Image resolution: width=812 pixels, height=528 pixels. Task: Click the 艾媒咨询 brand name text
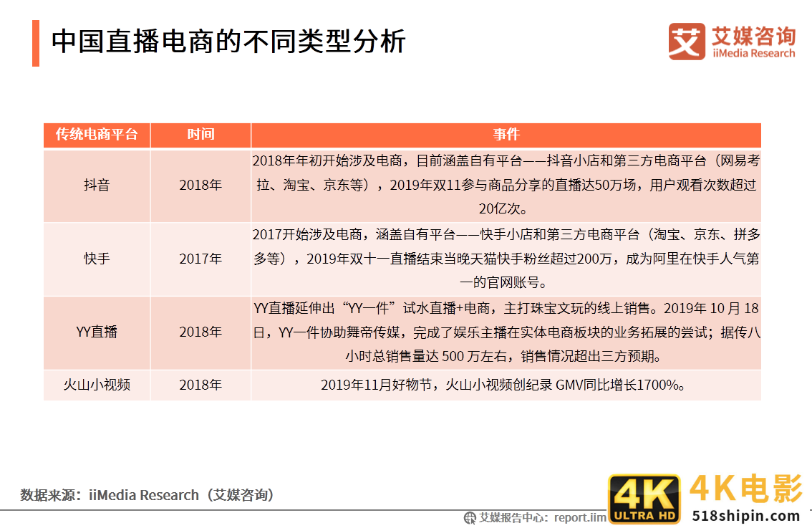click(753, 36)
